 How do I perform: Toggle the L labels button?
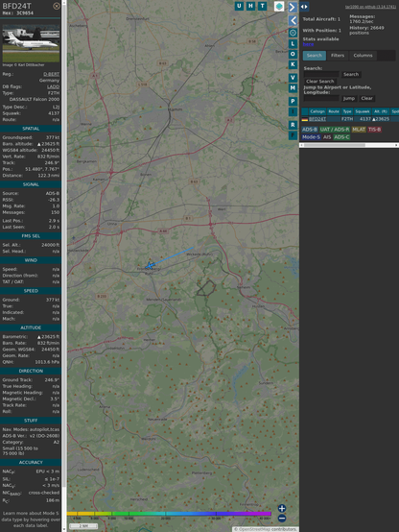293,44
